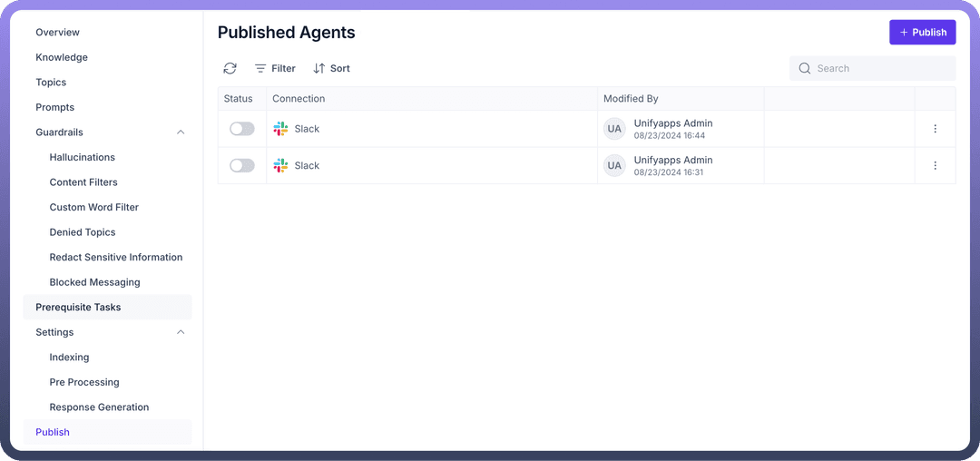Click the UA avatar in the second row

coord(614,166)
